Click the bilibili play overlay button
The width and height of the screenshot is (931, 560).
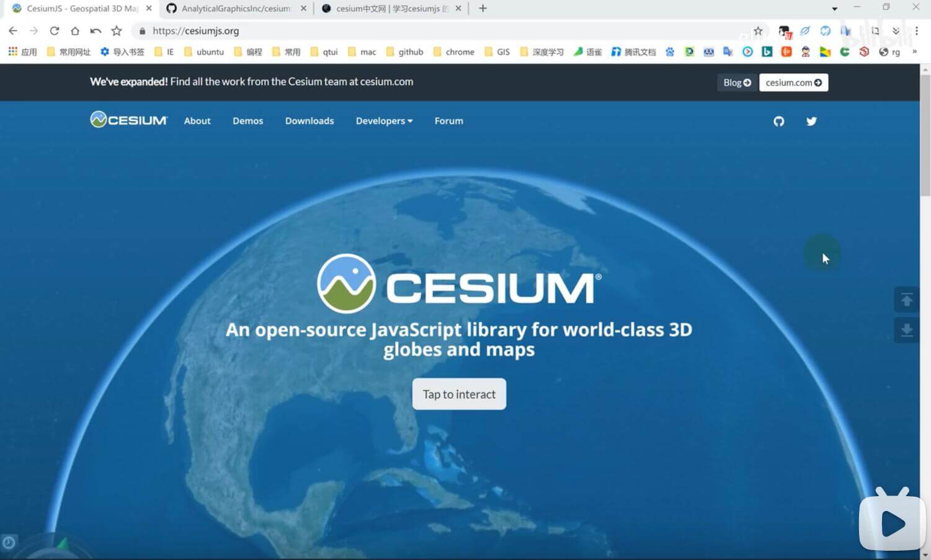[x=892, y=522]
